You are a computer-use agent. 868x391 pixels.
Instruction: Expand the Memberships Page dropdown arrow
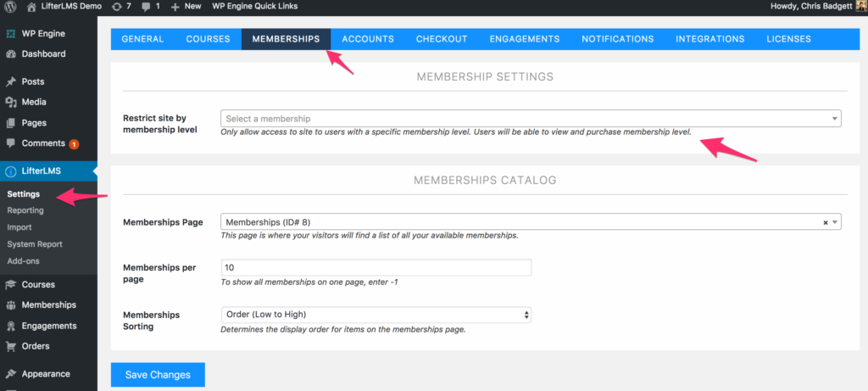pyautogui.click(x=835, y=222)
